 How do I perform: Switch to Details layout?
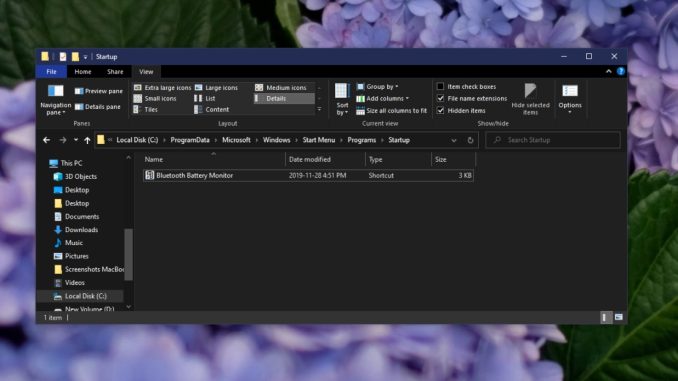[284, 99]
